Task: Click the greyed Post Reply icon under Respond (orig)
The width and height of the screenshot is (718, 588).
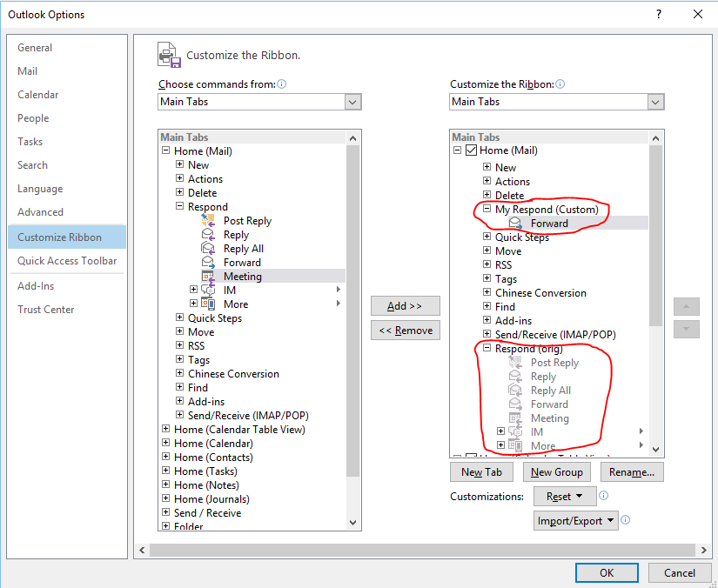Action: (515, 363)
